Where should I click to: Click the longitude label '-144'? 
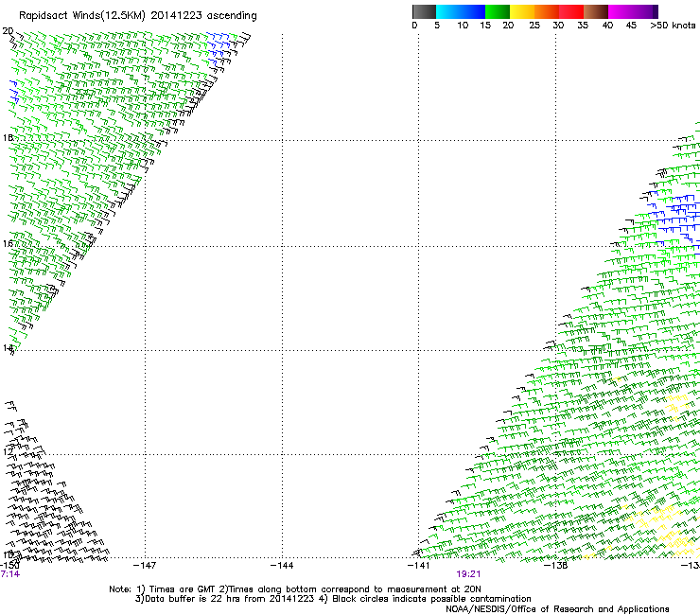click(282, 566)
